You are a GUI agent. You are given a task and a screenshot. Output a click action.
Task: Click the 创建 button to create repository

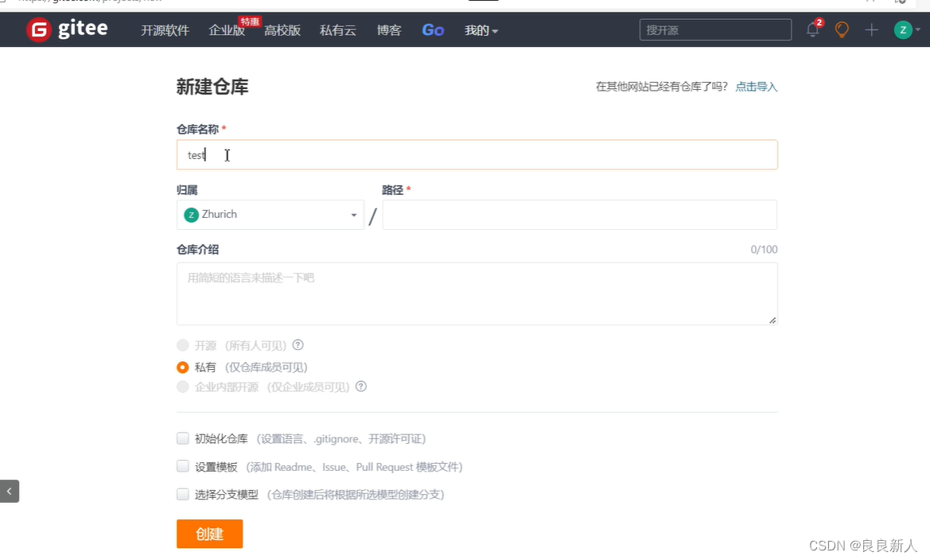209,534
